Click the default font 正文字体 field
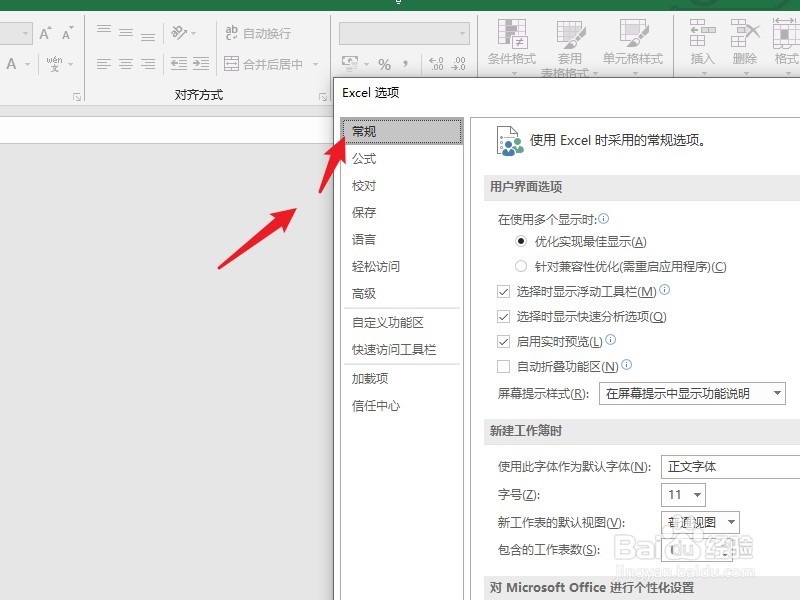Screen dimensions: 800x600 click(x=731, y=467)
